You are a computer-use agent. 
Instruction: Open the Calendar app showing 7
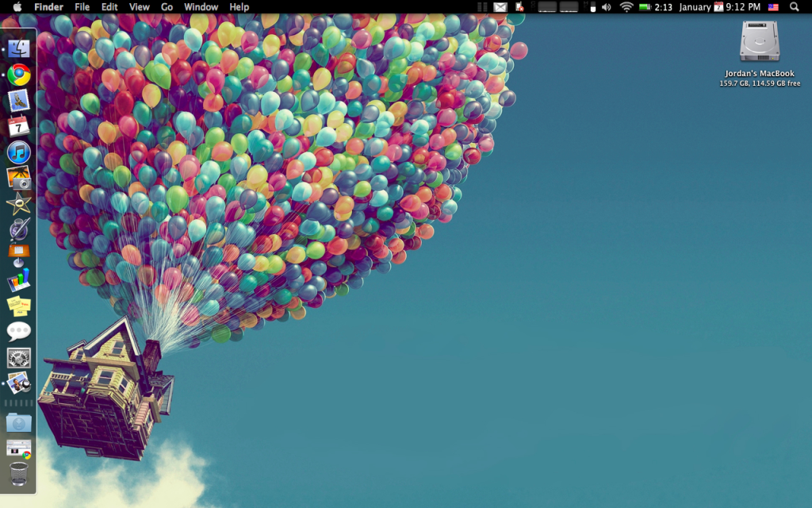(x=19, y=126)
